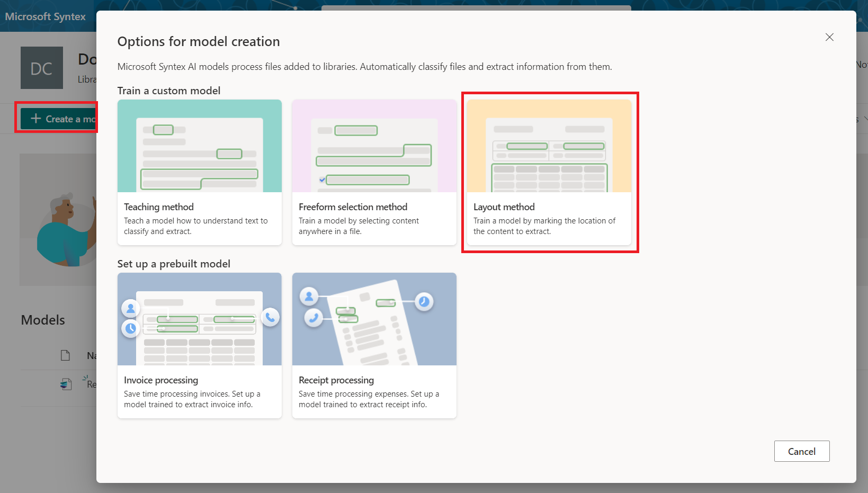Screen dimensions: 868x493
Task: Select the Layout method title text
Action: pyautogui.click(x=504, y=207)
